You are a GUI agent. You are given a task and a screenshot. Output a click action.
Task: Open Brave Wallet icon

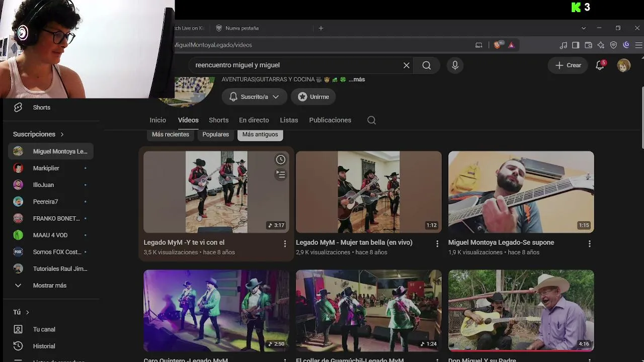pos(588,45)
